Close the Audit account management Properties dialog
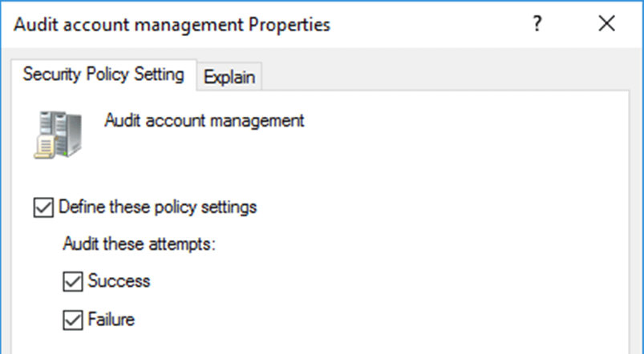The width and height of the screenshot is (644, 354). pos(606,25)
